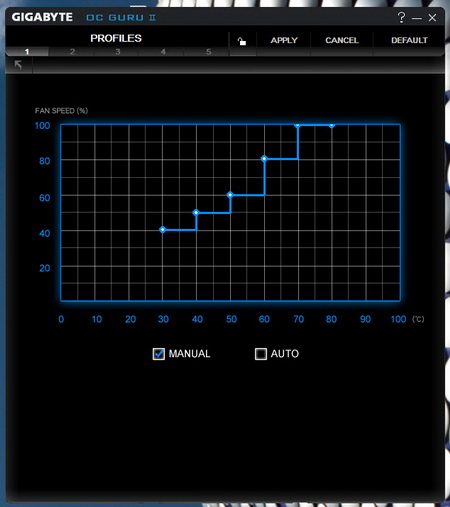
Task: Click the 100 label on fan speed axis
Action: [x=42, y=126]
